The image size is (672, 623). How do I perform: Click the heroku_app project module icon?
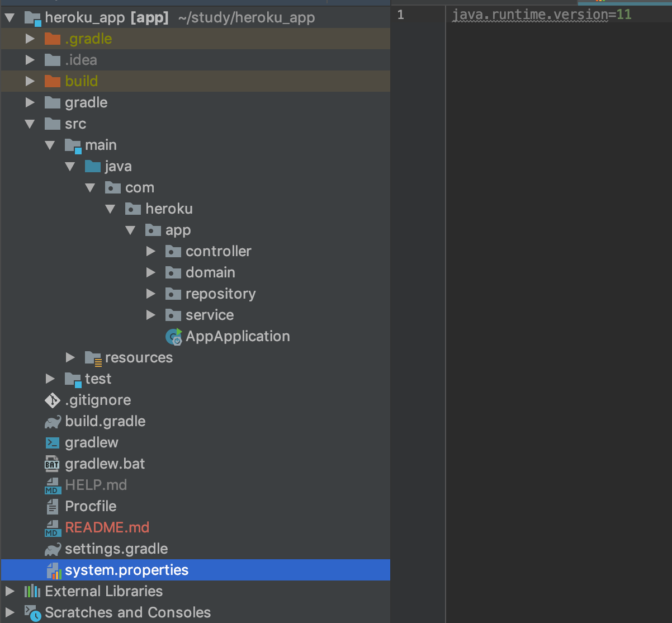33,18
